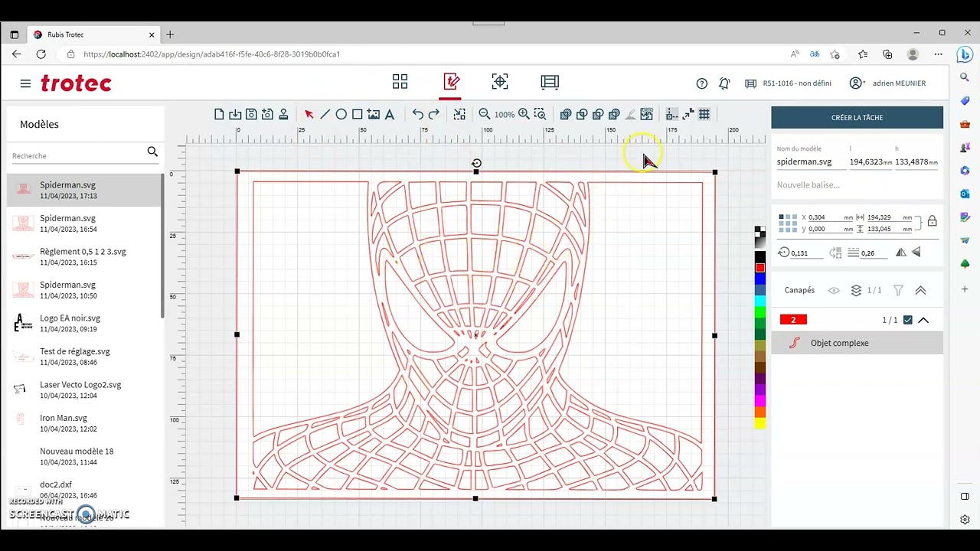Toggle the aspect ratio lock icon
Screen dimensions: 980x551
coord(932,221)
